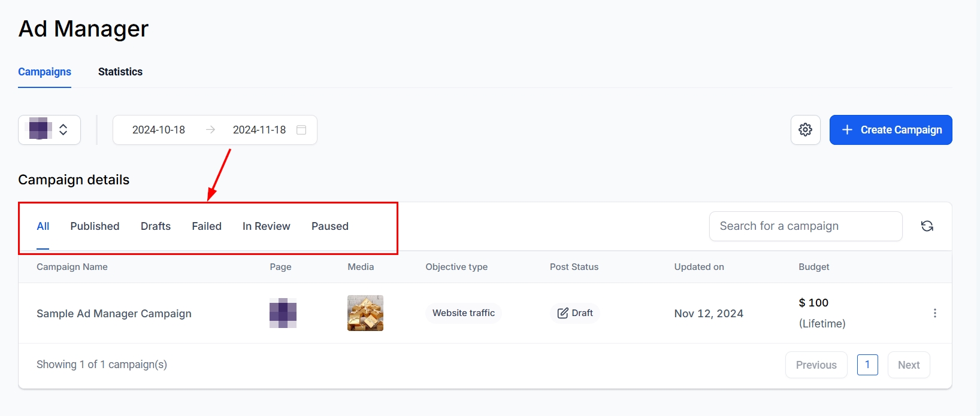Click the Create Campaign button
Viewport: 980px width, 416px height.
coord(890,130)
